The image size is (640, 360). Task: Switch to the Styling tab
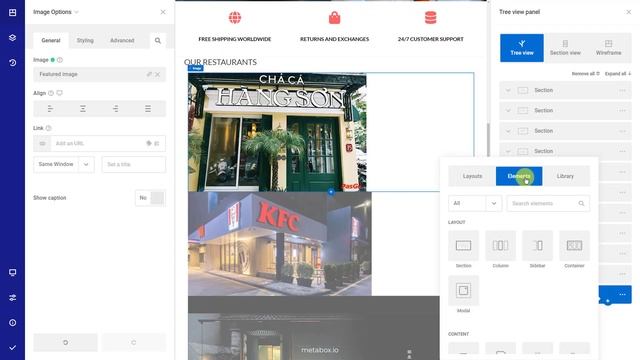tap(85, 40)
